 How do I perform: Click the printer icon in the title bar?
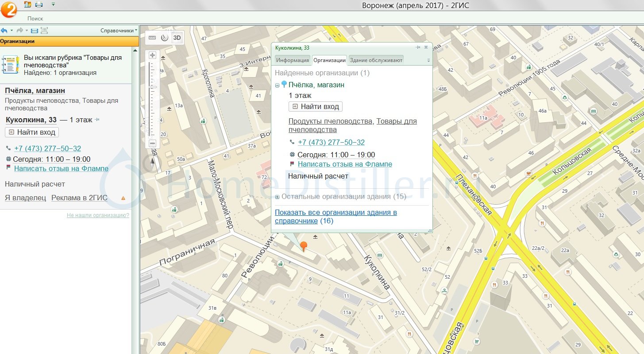pyautogui.click(x=39, y=4)
